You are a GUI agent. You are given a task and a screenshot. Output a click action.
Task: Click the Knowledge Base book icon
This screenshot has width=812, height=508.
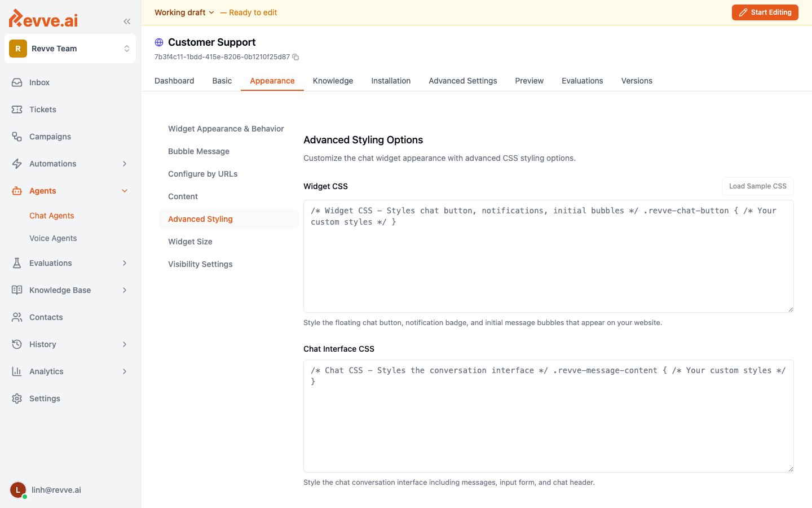[x=17, y=290]
